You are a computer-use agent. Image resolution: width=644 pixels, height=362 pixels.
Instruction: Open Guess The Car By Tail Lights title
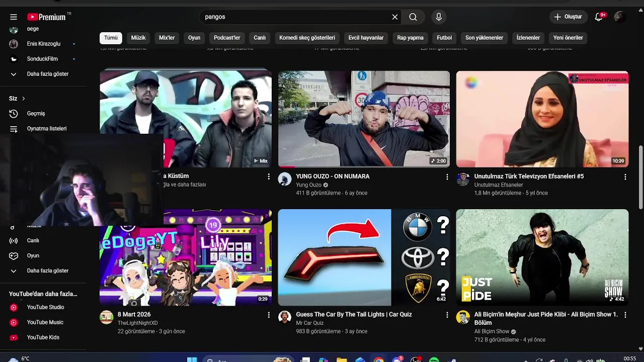[x=354, y=314]
